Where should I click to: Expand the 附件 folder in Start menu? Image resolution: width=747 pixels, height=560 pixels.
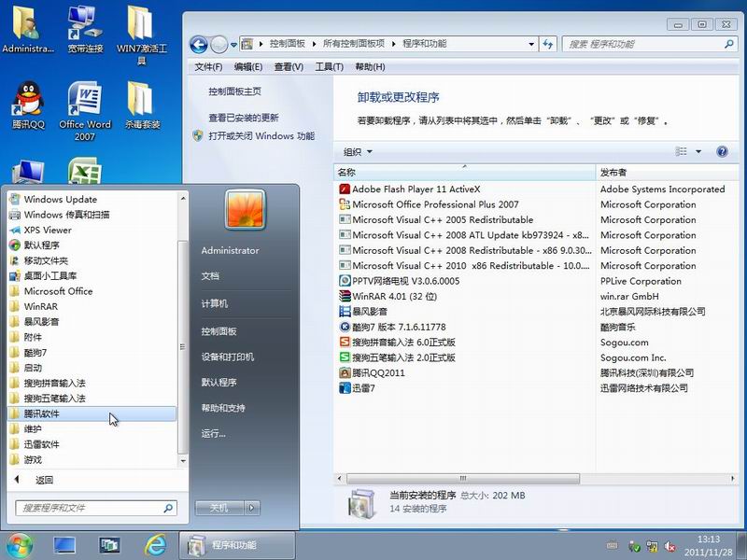(x=92, y=337)
